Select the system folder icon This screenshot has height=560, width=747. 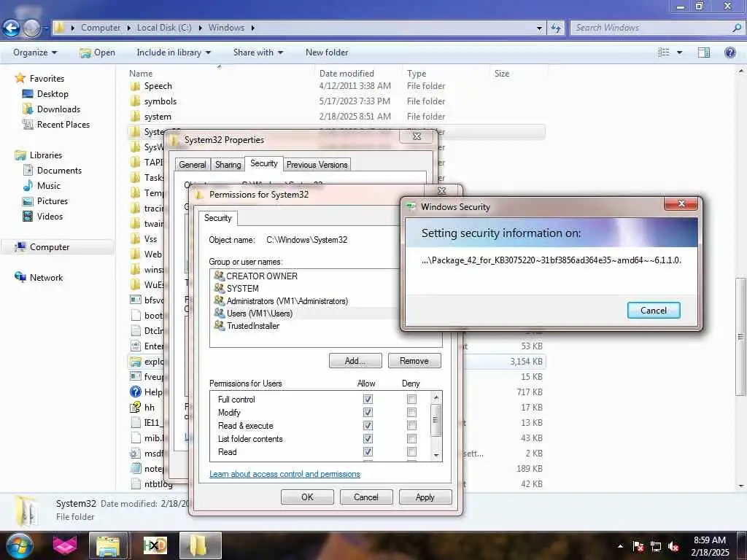[x=135, y=117]
